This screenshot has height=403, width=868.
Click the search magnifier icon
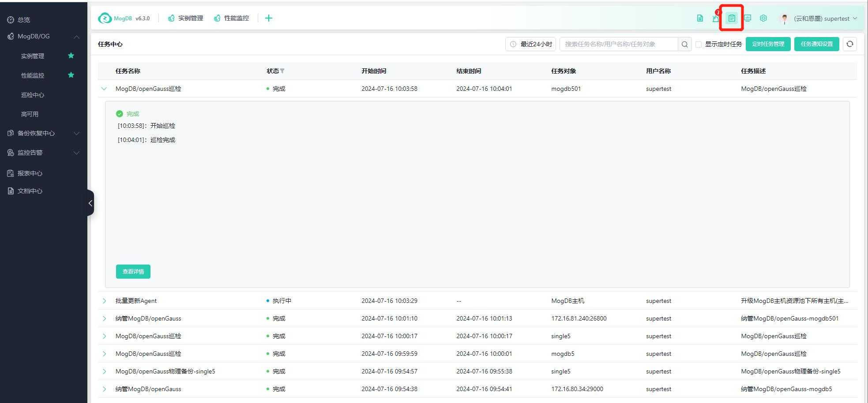[684, 44]
